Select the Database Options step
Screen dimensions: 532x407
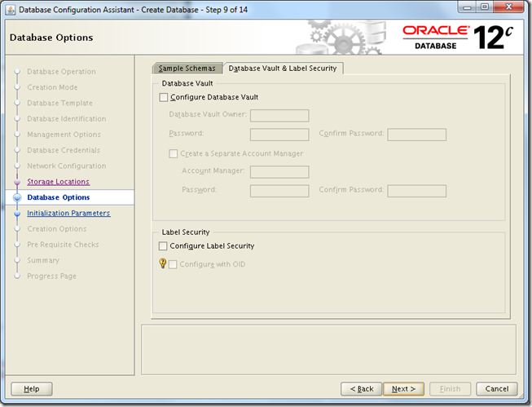(x=59, y=197)
